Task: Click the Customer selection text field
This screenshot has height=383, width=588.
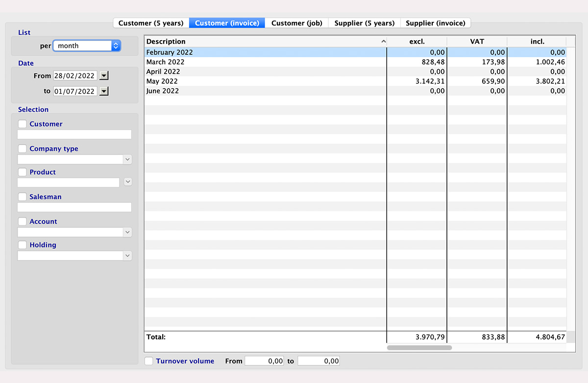Action: click(74, 134)
